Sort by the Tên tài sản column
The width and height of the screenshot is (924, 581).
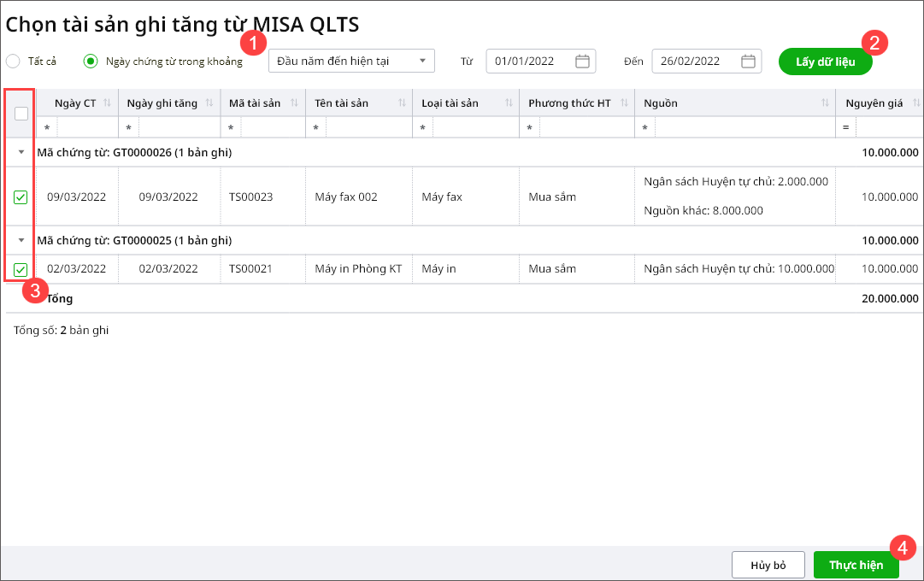pos(403,103)
